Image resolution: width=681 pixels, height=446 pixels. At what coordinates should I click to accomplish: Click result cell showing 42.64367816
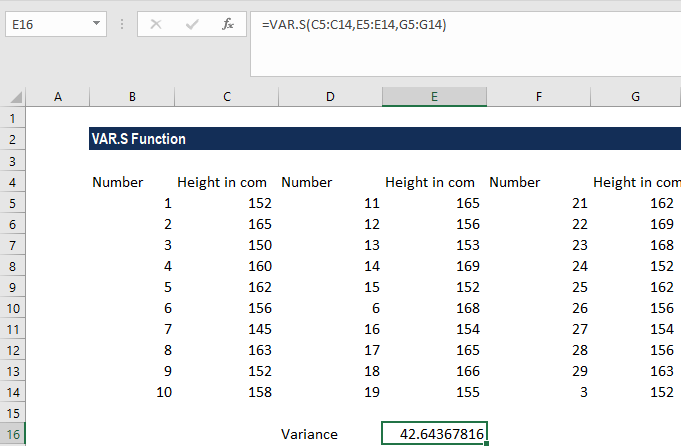click(x=434, y=433)
